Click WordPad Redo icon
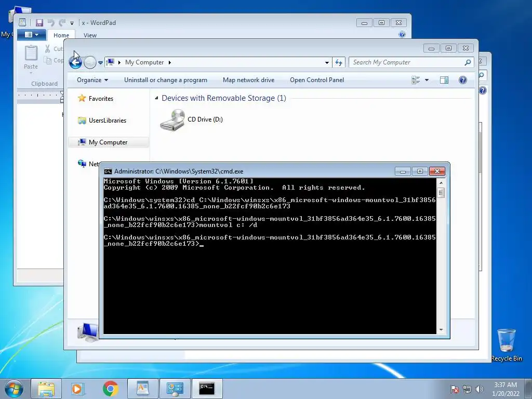The image size is (532, 399). pos(62,23)
